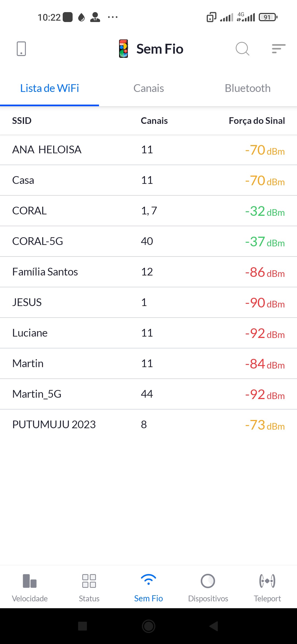Select the Lista de WiFi tab

pos(50,88)
